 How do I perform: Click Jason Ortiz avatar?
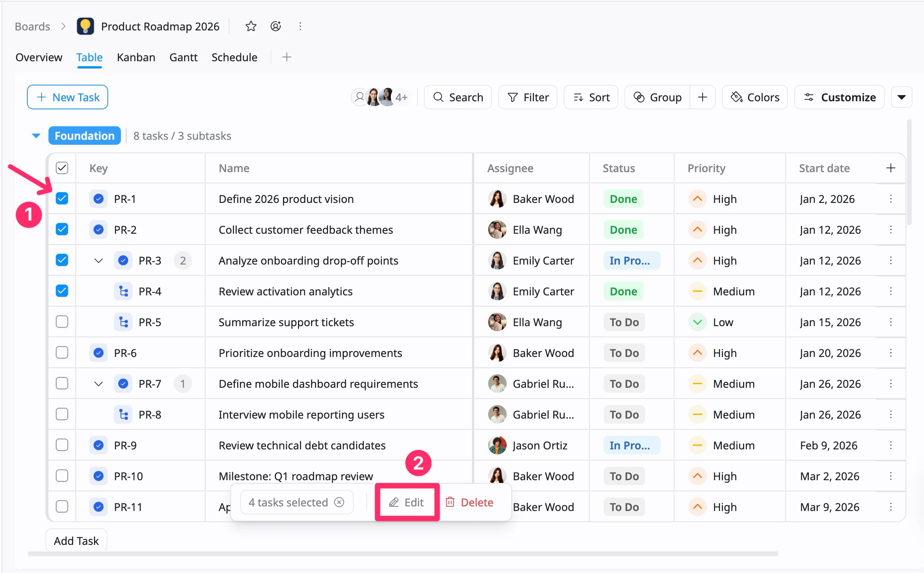tap(497, 445)
